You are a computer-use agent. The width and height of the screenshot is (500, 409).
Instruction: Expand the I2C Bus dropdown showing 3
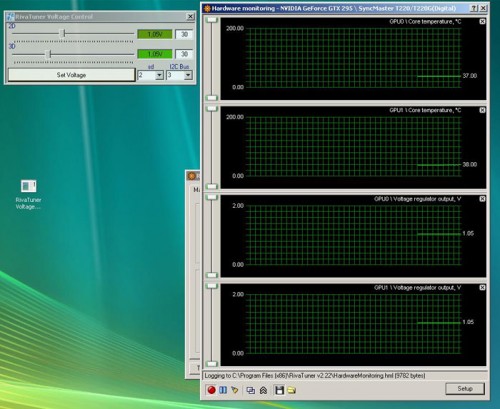188,75
